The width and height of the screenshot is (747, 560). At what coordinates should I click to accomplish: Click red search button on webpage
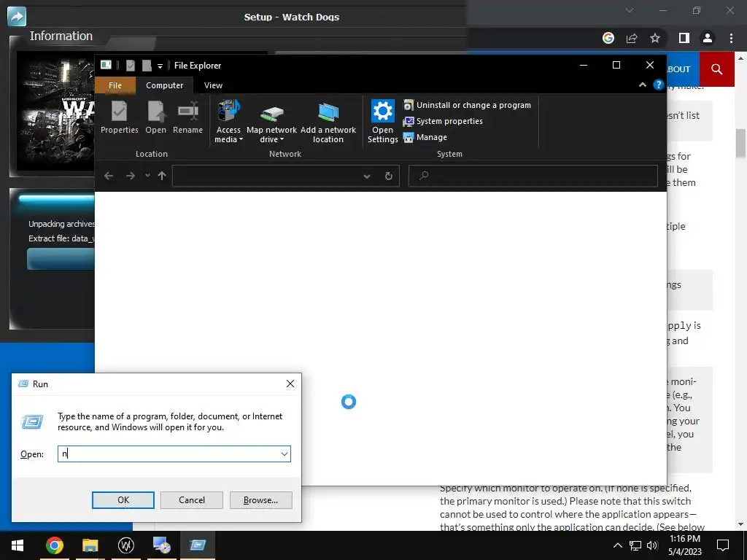coord(717,69)
